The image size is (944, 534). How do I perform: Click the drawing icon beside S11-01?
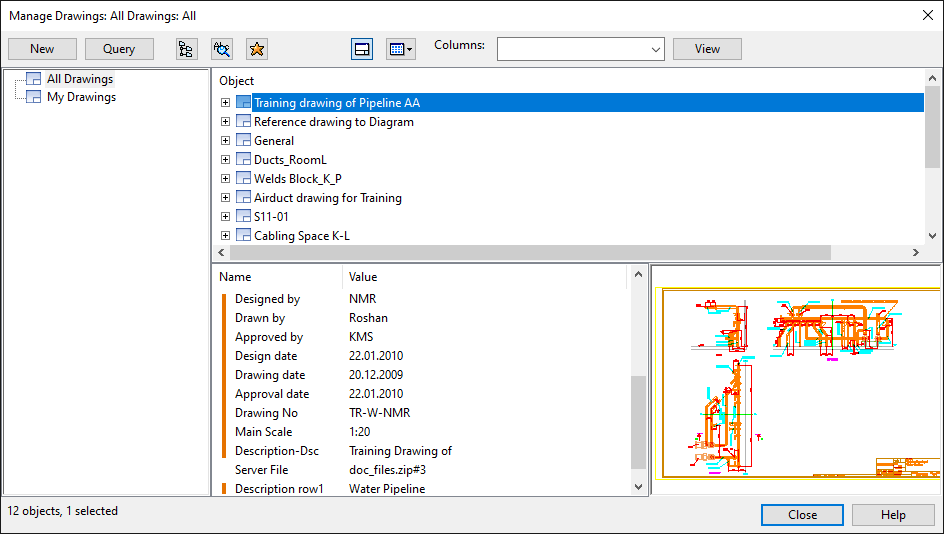(x=244, y=217)
